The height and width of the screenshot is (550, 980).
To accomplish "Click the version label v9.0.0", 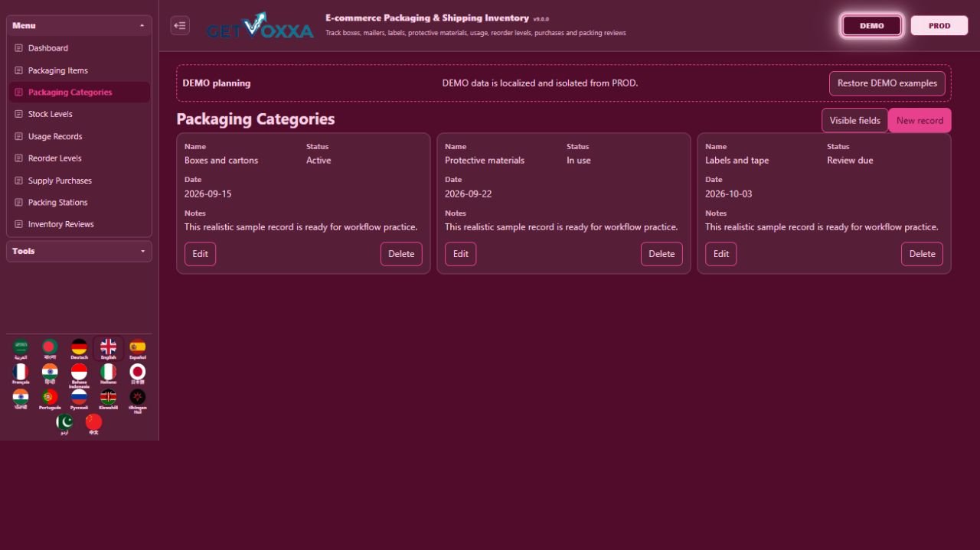I will pos(541,18).
